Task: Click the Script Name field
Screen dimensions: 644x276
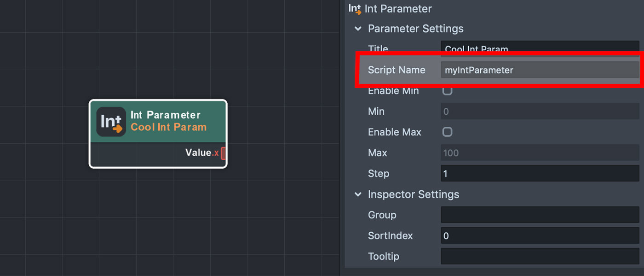Action: [539, 70]
